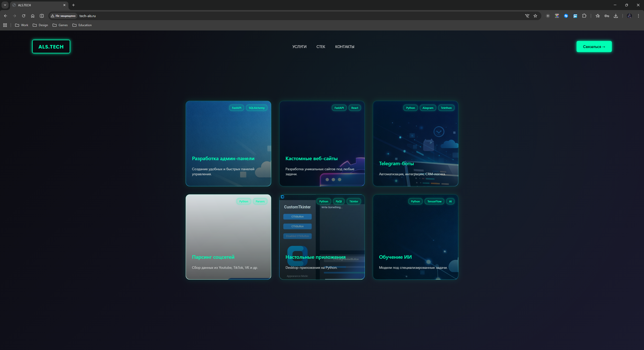
Task: Click the React tag
Action: coord(355,108)
